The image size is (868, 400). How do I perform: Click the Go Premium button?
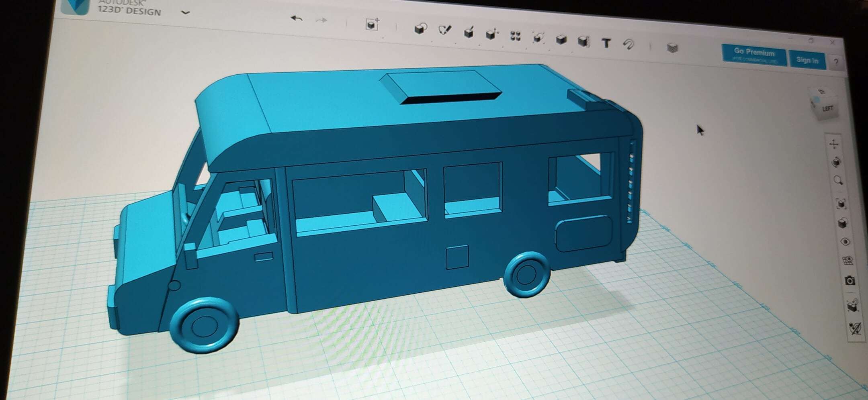coord(755,53)
